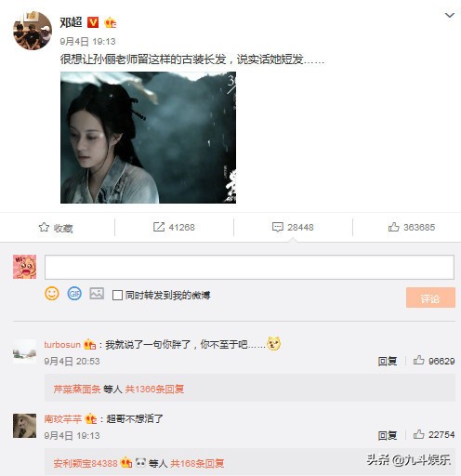Reply to turbosun's comment via 回复
This screenshot has width=461, height=476.
point(388,361)
